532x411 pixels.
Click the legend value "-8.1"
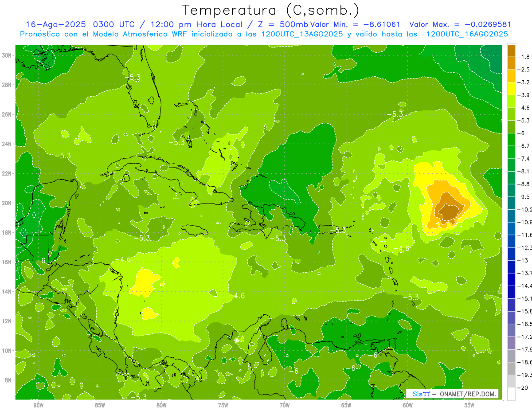point(524,171)
